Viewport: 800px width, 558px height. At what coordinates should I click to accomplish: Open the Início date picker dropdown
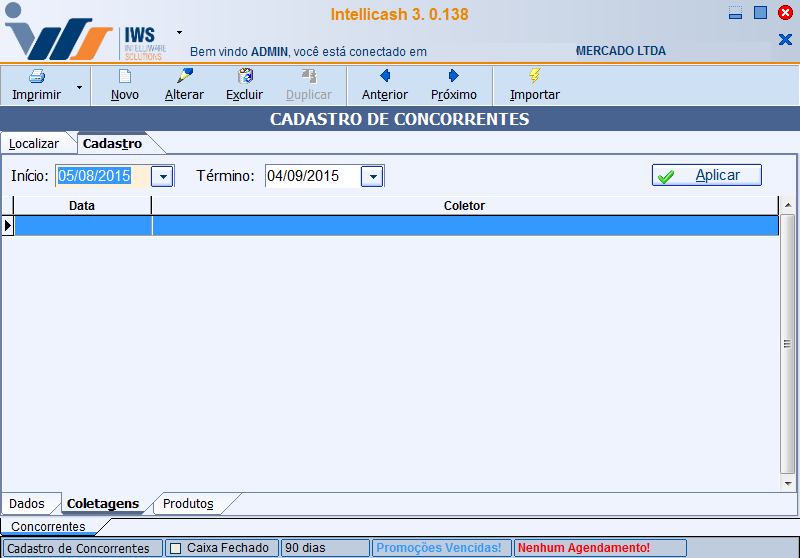[x=162, y=176]
